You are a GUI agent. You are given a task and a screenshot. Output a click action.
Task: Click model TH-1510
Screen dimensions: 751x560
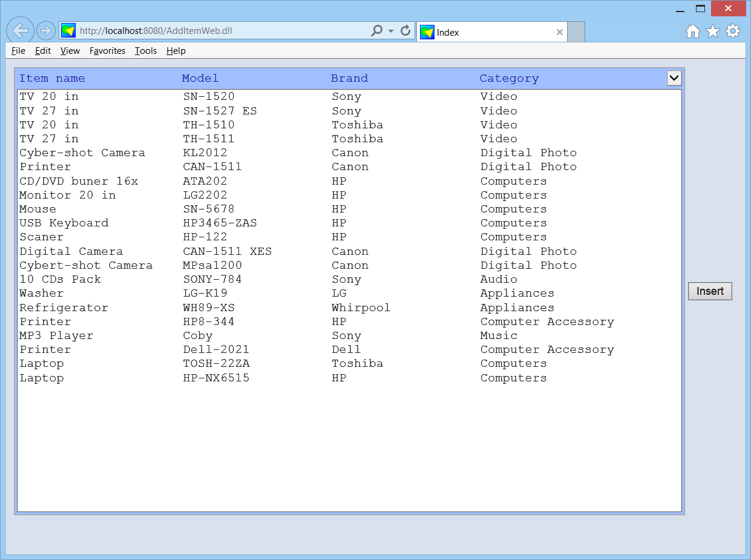(x=209, y=125)
